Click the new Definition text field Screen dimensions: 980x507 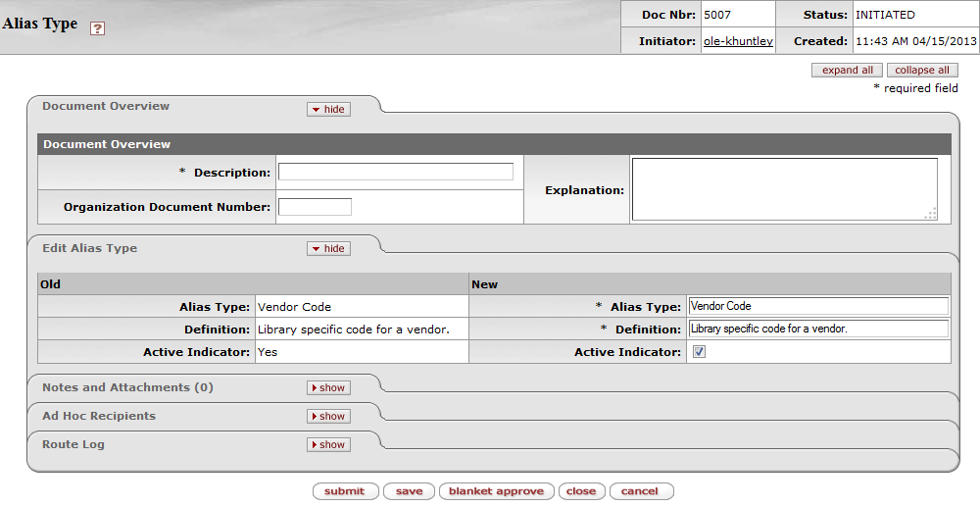click(x=818, y=329)
